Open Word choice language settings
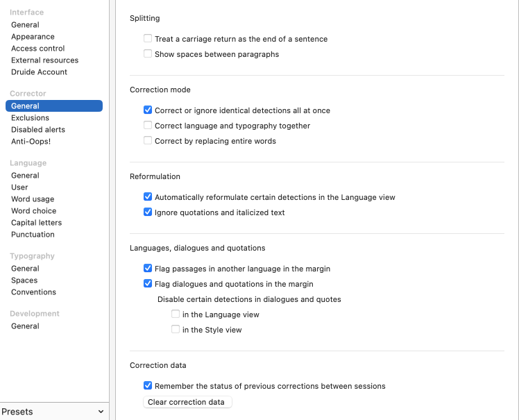The width and height of the screenshot is (519, 420). click(33, 211)
